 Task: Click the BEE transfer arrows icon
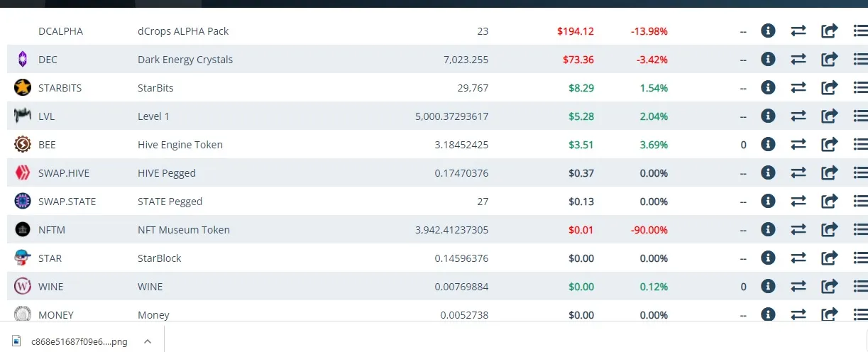(x=798, y=145)
